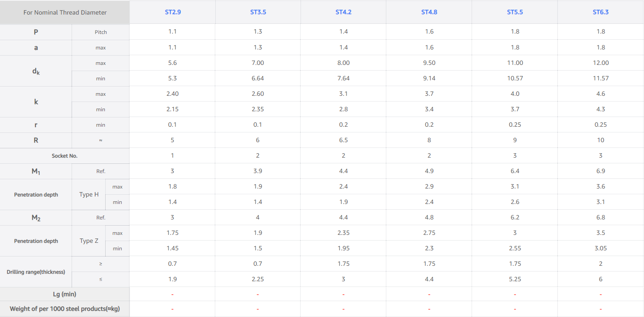
Task: Select the R value 10 for ST6.3
Action: coord(601,140)
